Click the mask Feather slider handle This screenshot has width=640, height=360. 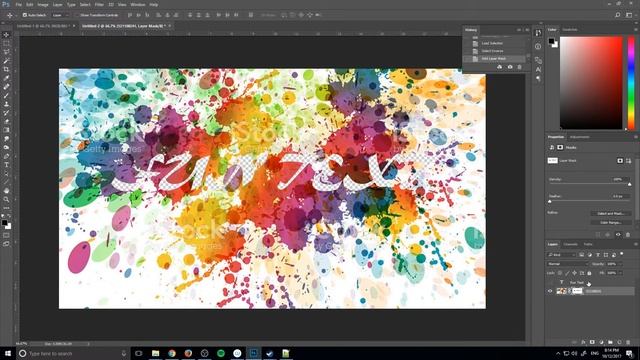coord(550,202)
